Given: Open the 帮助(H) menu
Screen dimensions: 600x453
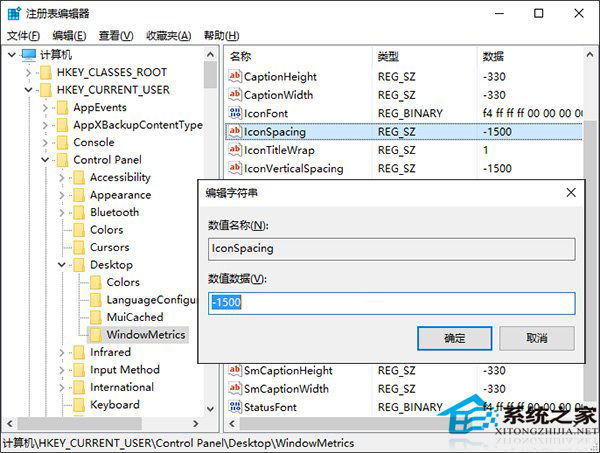Looking at the screenshot, I should coord(222,36).
